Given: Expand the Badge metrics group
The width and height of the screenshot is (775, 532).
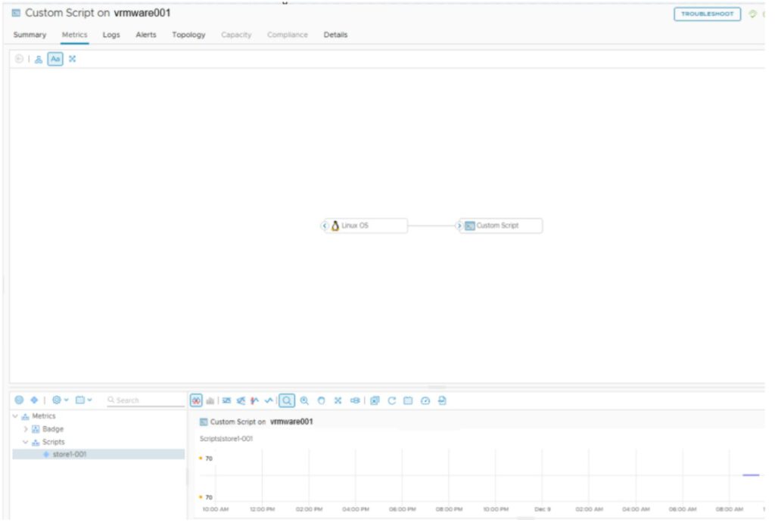Looking at the screenshot, I should [x=26, y=429].
